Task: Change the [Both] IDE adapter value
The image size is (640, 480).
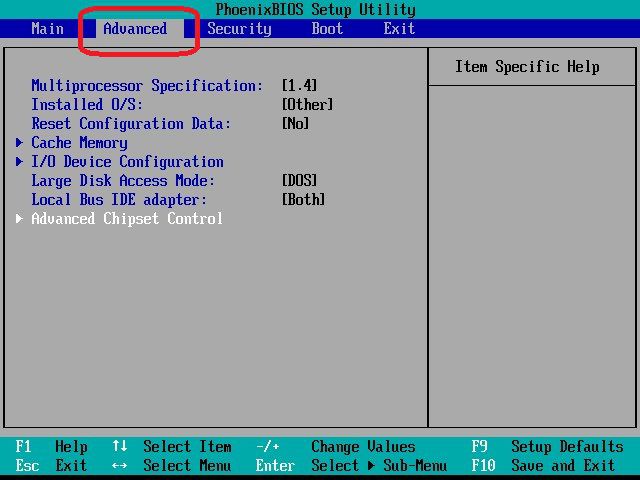Action: click(x=303, y=200)
